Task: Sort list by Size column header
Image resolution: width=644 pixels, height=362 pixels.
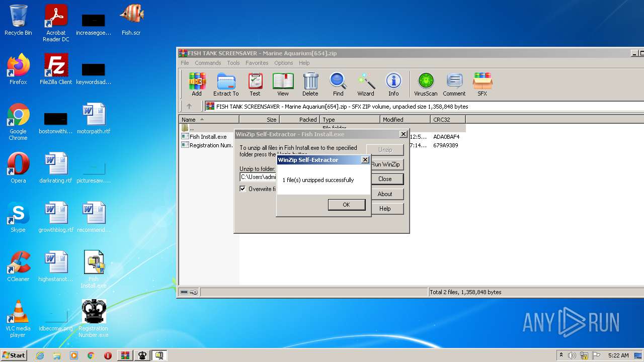Action: click(x=259, y=120)
